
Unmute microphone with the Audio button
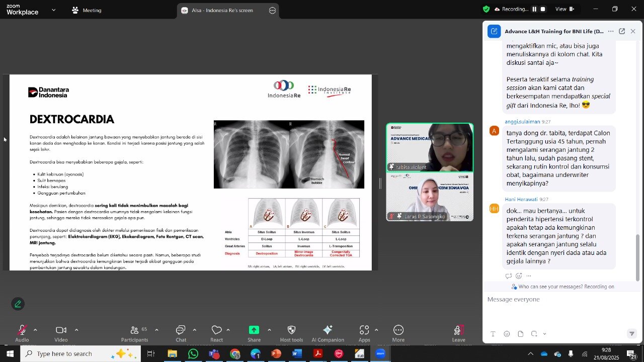coord(22,331)
